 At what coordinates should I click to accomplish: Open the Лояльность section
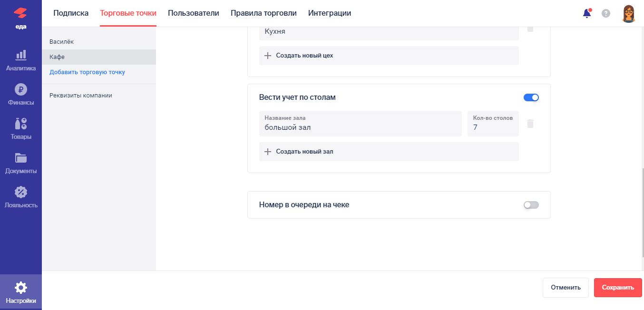(21, 197)
